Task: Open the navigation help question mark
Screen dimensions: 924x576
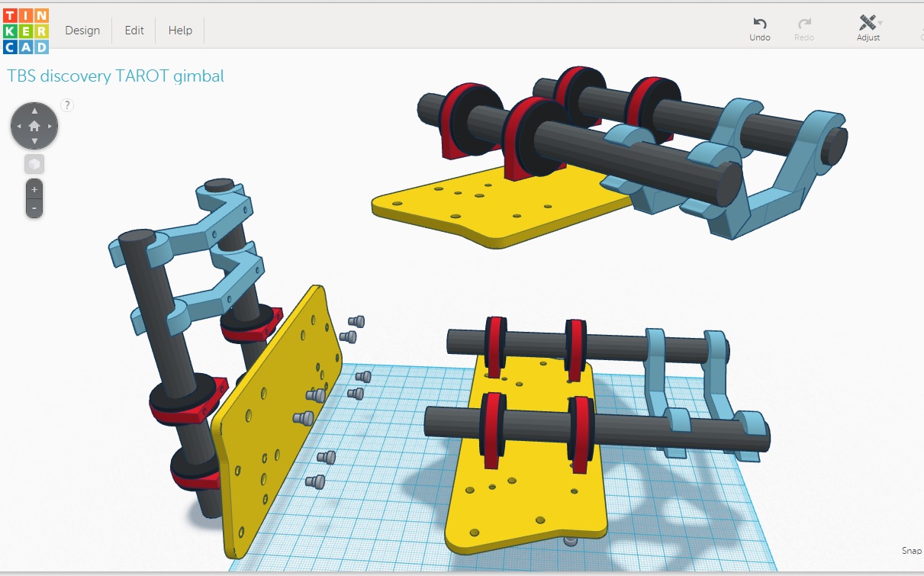Action: [x=67, y=105]
